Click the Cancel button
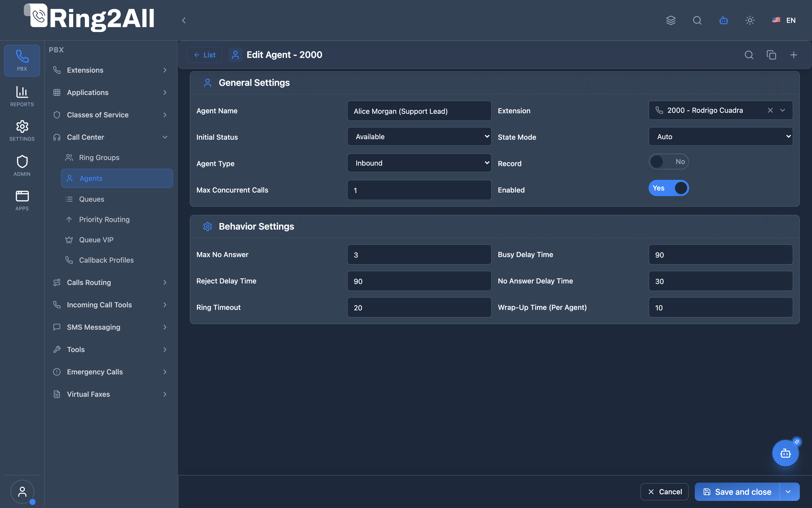 [664, 491]
